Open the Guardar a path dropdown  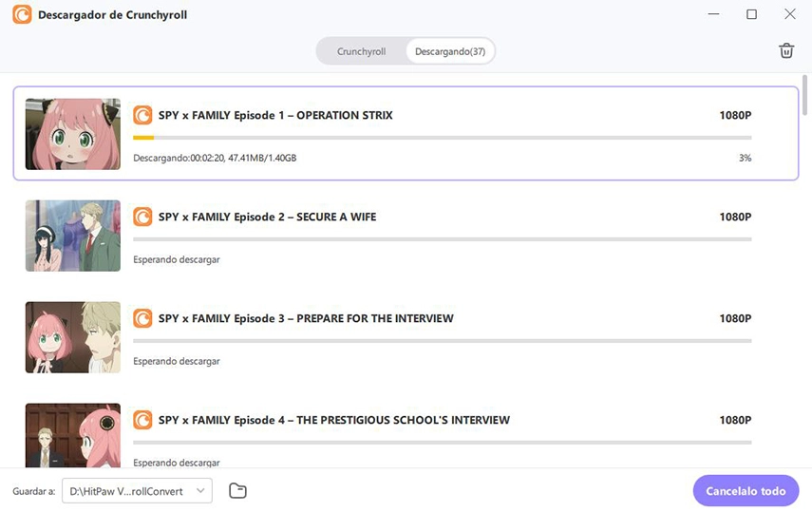coord(137,491)
